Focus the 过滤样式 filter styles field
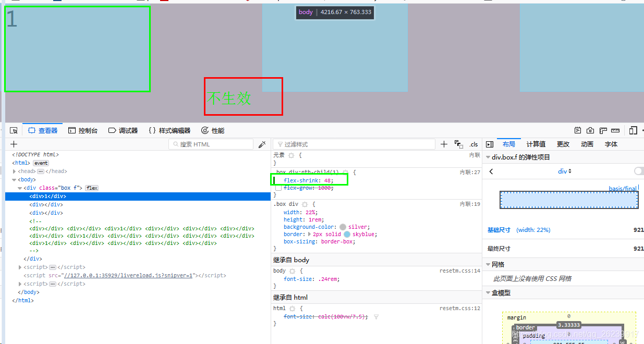 pyautogui.click(x=354, y=144)
